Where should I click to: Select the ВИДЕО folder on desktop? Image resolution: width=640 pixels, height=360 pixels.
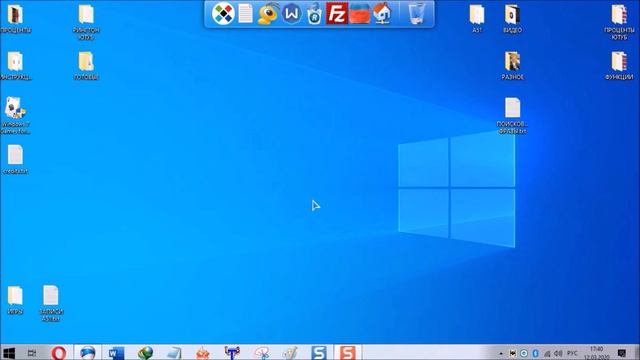click(x=512, y=19)
